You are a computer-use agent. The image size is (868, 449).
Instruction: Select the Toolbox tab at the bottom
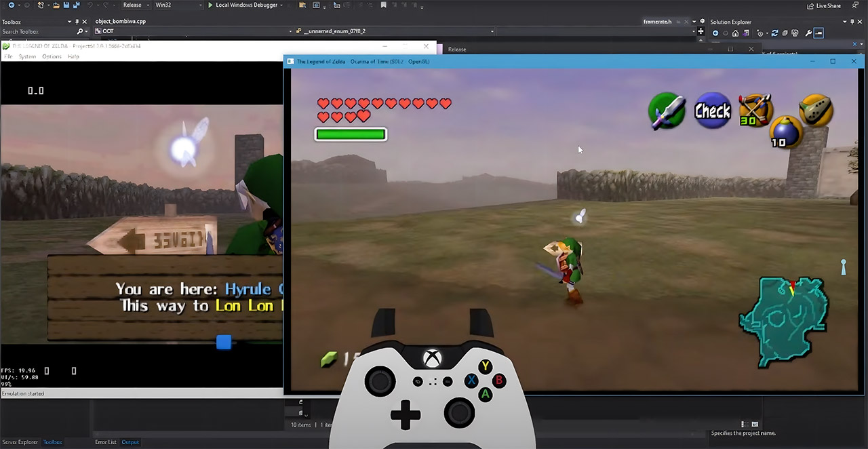click(53, 442)
